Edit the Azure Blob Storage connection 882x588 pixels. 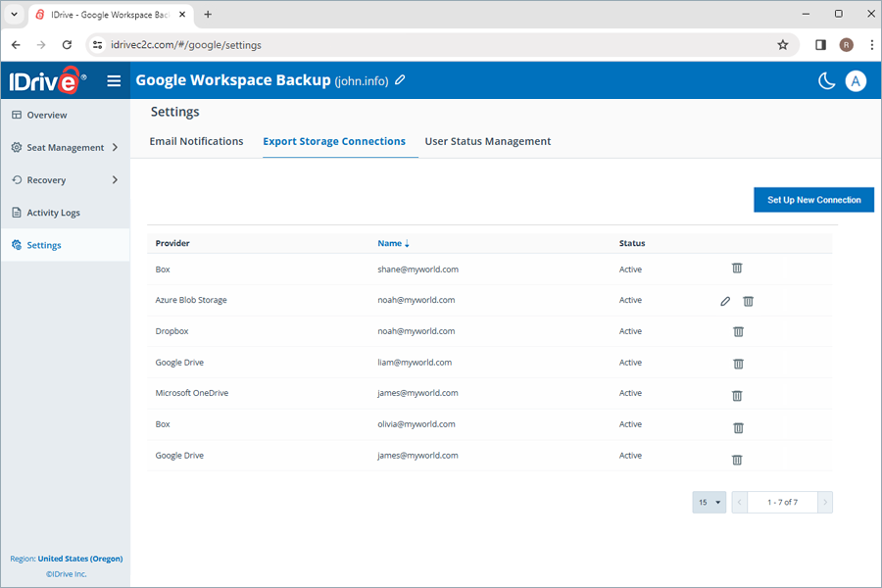coord(724,301)
